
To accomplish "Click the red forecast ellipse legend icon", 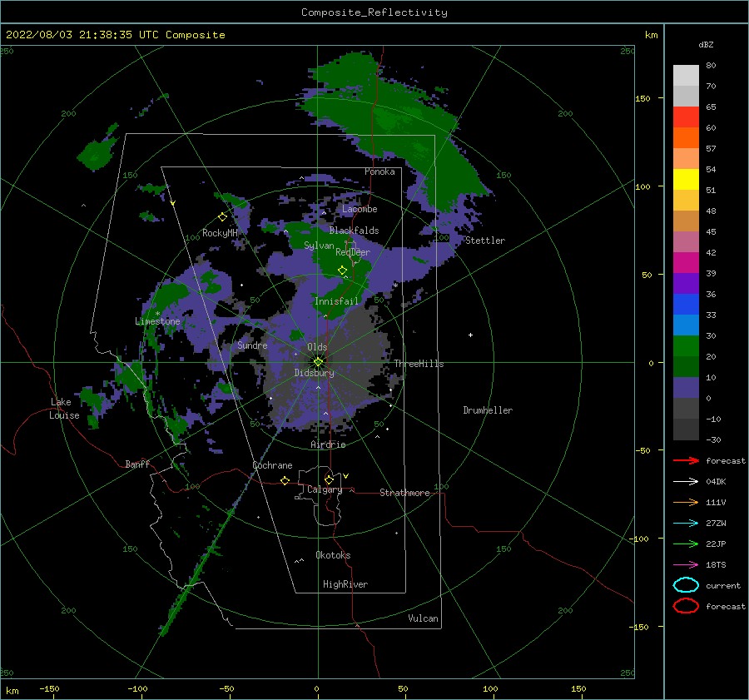I will (x=686, y=606).
